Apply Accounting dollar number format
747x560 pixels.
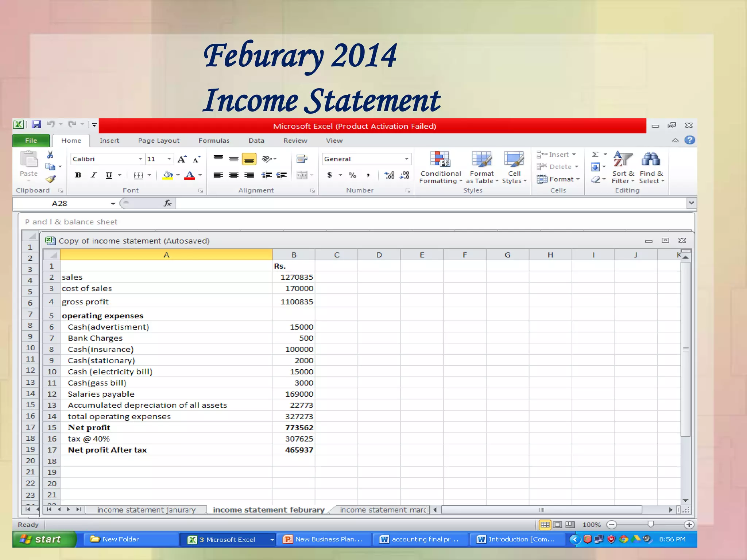[330, 175]
